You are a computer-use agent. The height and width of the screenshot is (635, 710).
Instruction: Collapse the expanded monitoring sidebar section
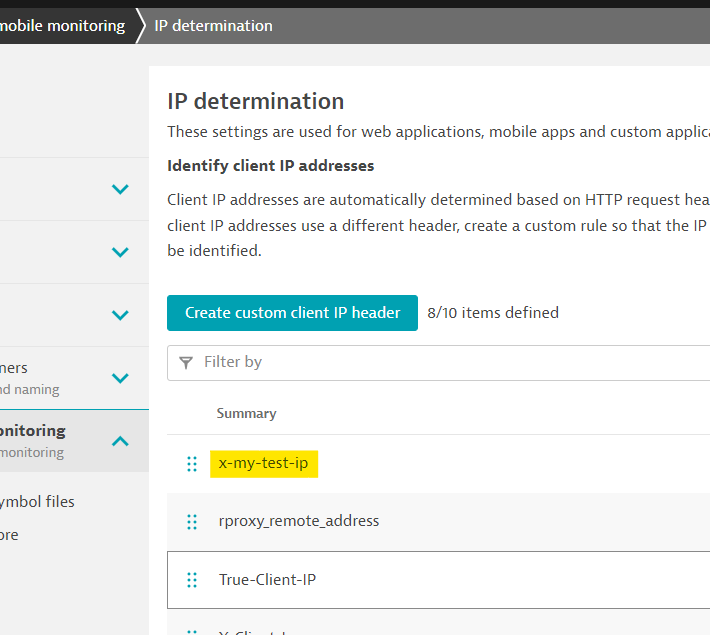pyautogui.click(x=120, y=440)
